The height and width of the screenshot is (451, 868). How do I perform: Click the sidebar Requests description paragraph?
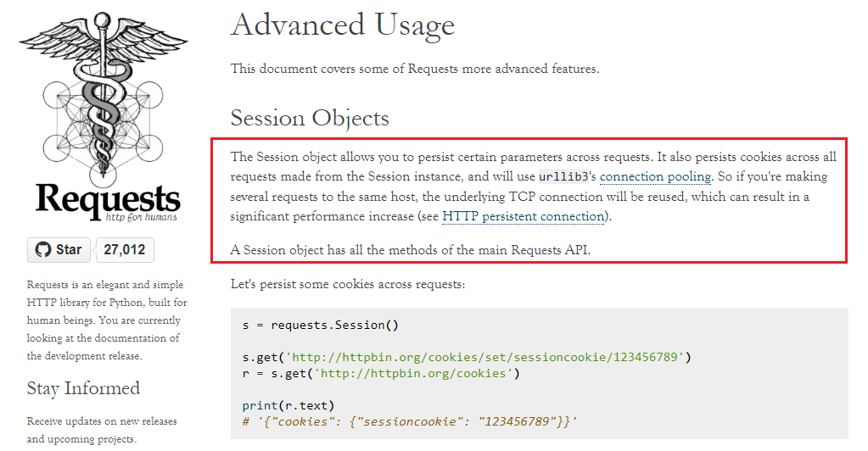coord(107,320)
